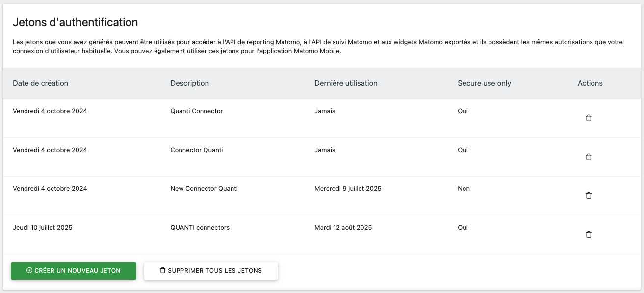Click the Date de création column header
The image size is (644, 293).
coord(40,83)
